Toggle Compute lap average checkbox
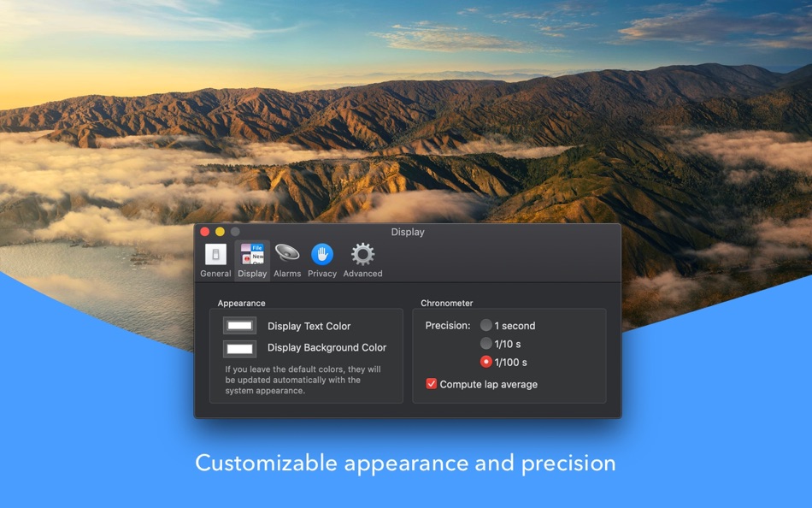Viewport: 812px width, 508px height. pos(431,384)
